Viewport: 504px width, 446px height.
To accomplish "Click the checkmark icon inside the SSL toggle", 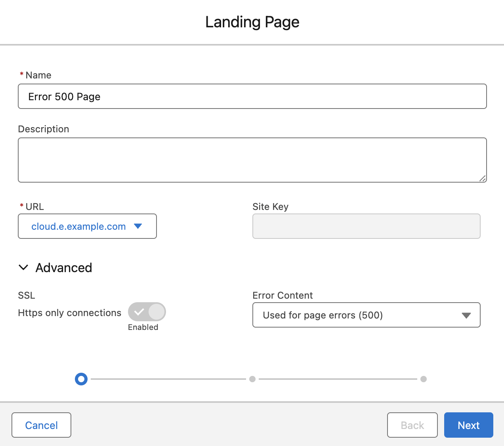I will tap(138, 312).
